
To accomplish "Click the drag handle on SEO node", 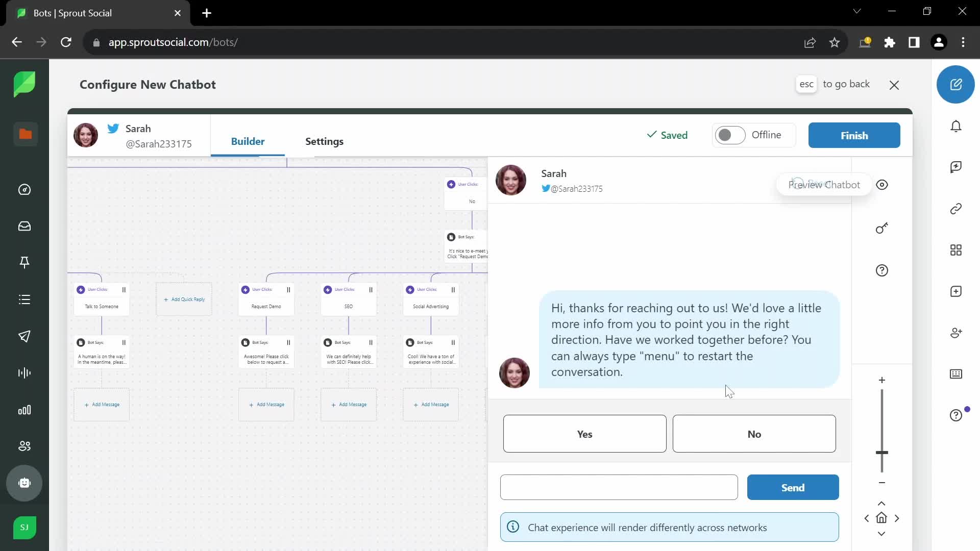I will pyautogui.click(x=371, y=290).
